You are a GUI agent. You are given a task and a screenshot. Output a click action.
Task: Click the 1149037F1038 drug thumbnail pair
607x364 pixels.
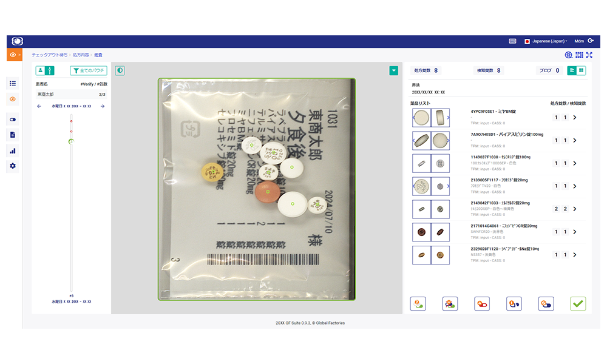(x=431, y=163)
